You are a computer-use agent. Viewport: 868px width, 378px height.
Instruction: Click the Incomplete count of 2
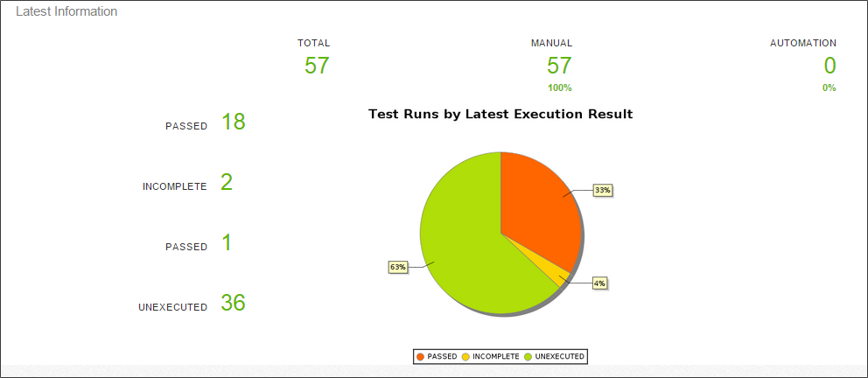[227, 183]
